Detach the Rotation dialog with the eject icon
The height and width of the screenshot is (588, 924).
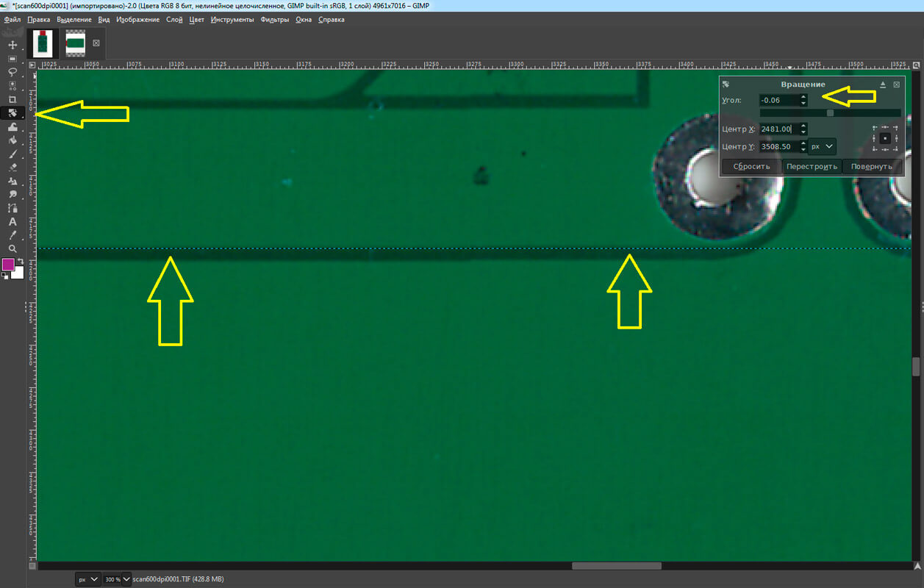coord(883,85)
